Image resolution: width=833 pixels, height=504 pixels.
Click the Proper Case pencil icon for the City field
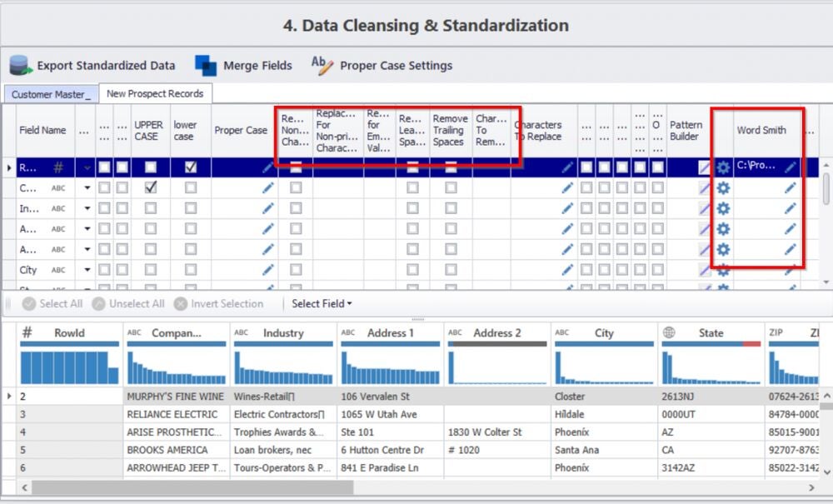click(267, 270)
